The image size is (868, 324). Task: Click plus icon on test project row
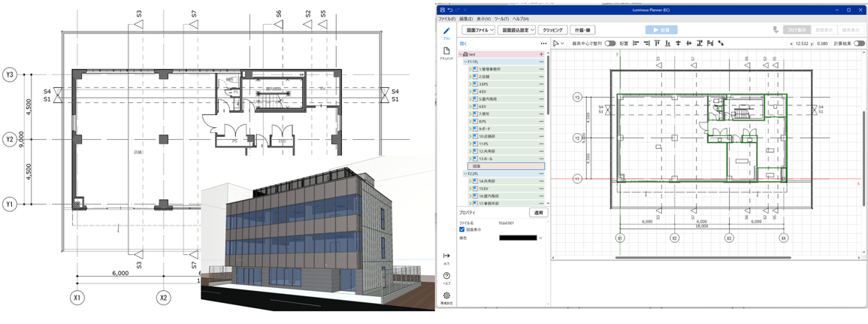pos(541,54)
